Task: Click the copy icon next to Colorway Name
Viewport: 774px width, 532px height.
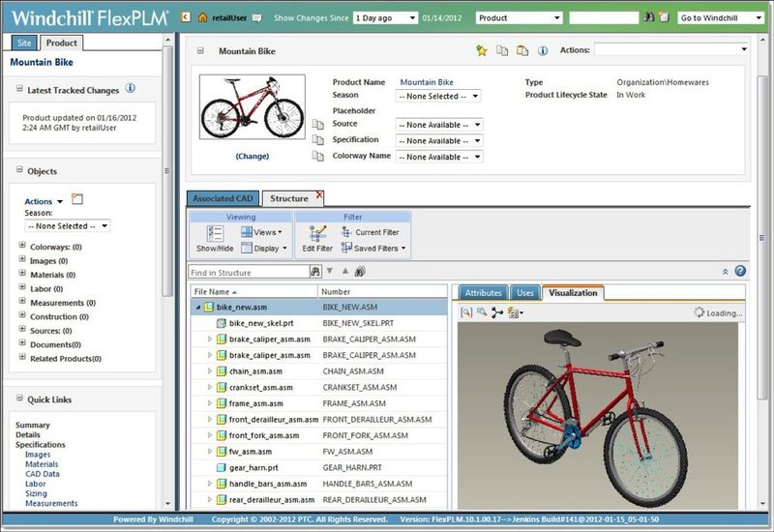Action: pos(318,156)
